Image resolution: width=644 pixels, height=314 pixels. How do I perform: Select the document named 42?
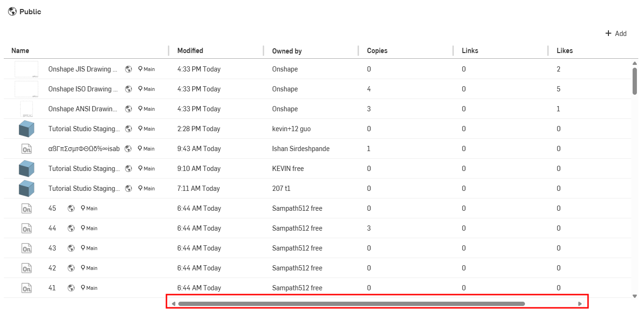pyautogui.click(x=52, y=268)
